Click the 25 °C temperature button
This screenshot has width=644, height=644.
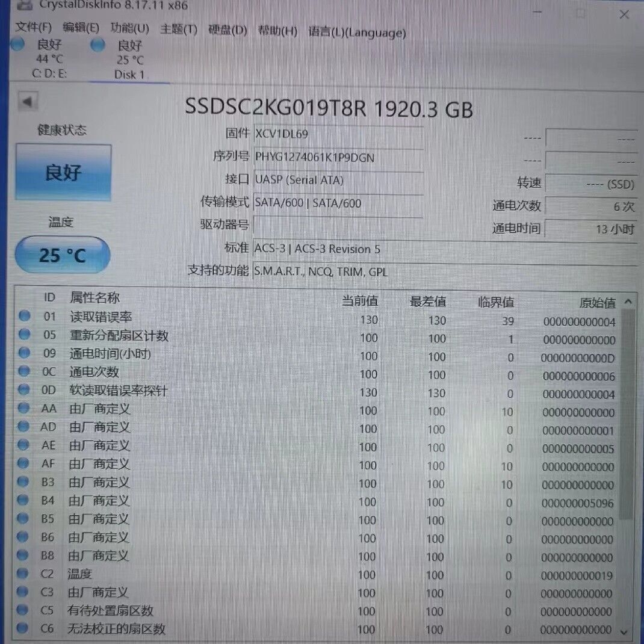tap(63, 255)
